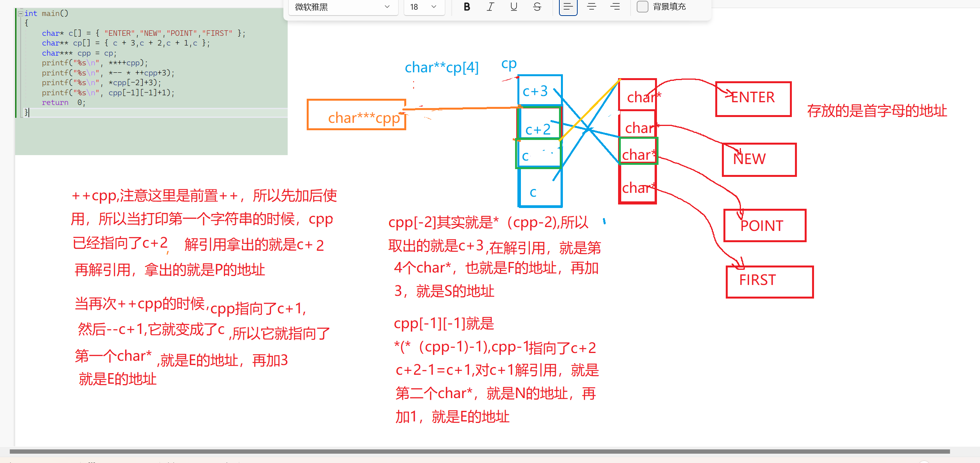Click the text '加1，就是E的地址'
This screenshot has height=463, width=980.
click(452, 417)
